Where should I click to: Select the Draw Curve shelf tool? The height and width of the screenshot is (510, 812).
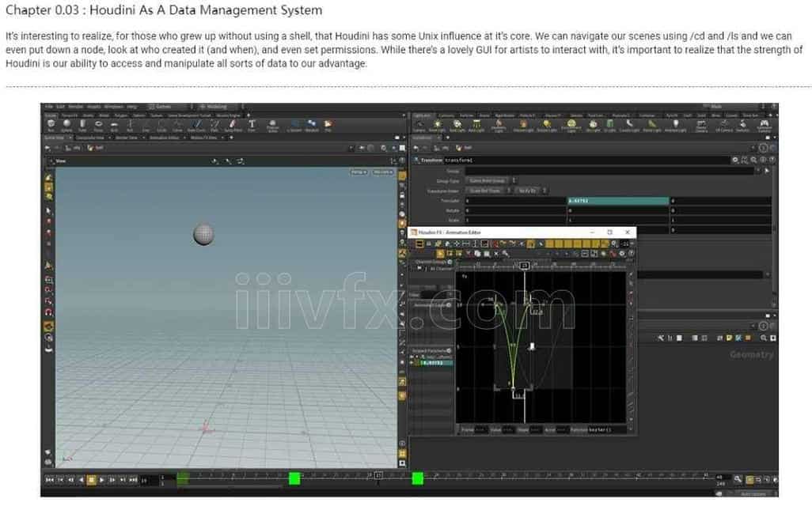197,125
